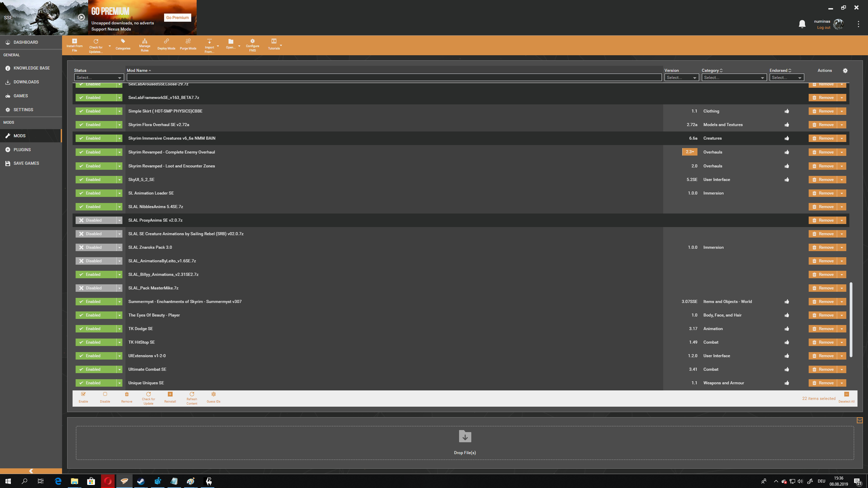The height and width of the screenshot is (488, 868).
Task: Toggle Enabled status for TK HitStop SE
Action: click(x=95, y=342)
